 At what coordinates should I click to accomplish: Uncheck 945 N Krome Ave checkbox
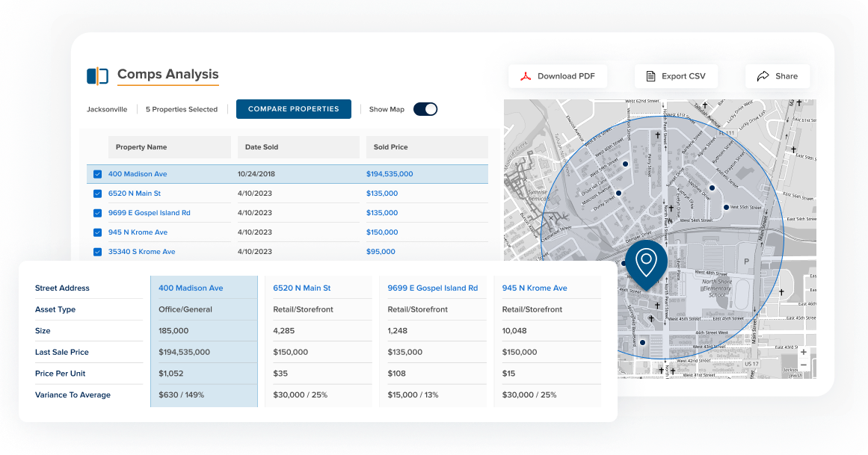(x=97, y=232)
